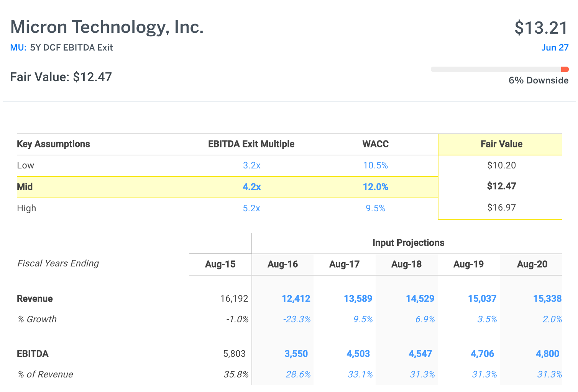578x392 pixels.
Task: Click Aug-19 EBITDA margin 31.3%
Action: (484, 374)
